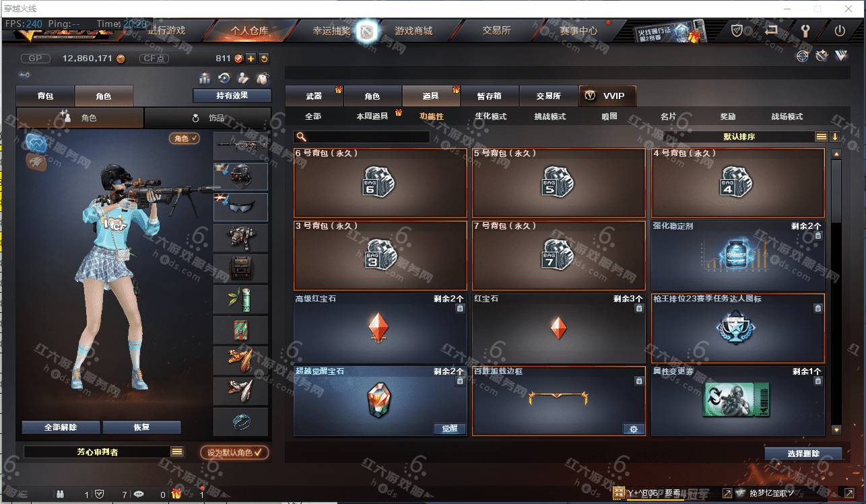Click the shield icon in top bar

click(x=737, y=30)
